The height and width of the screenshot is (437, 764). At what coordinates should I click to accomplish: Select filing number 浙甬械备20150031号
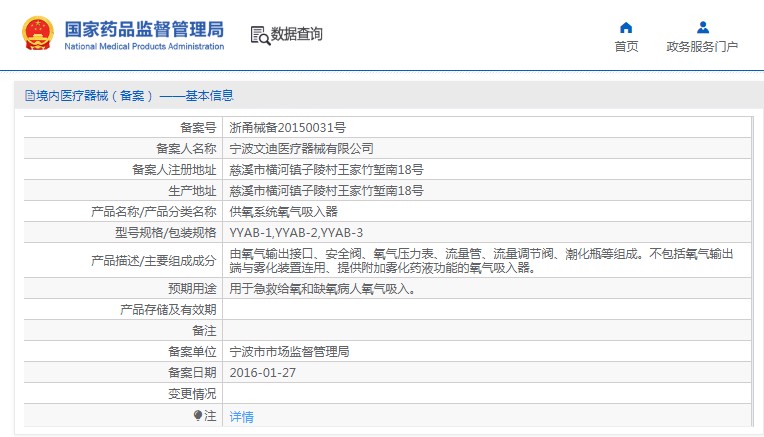(287, 128)
